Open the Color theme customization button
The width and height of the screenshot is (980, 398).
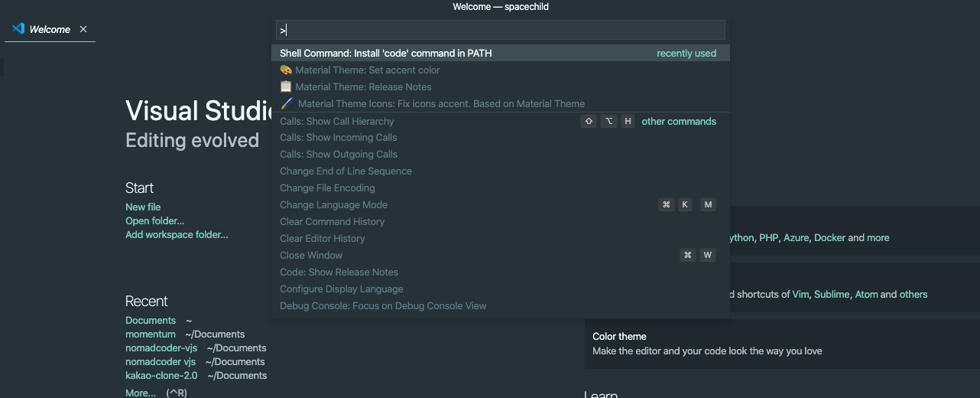[x=782, y=344]
